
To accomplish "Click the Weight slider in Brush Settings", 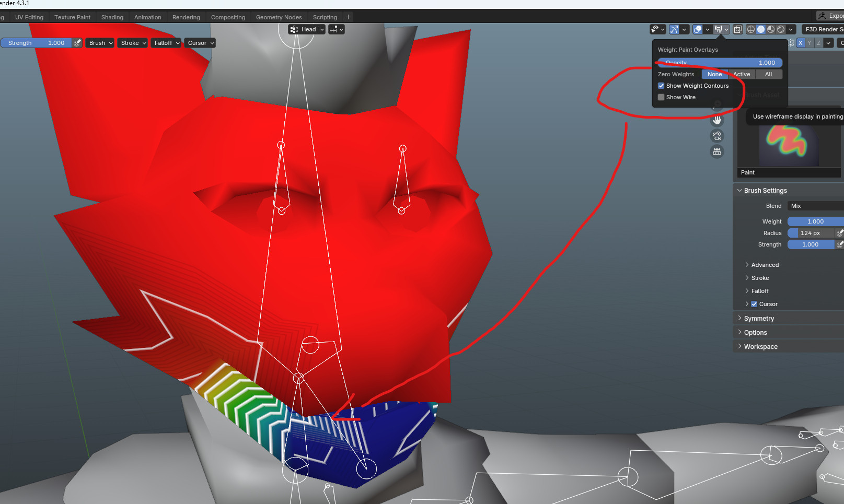I will tap(815, 221).
